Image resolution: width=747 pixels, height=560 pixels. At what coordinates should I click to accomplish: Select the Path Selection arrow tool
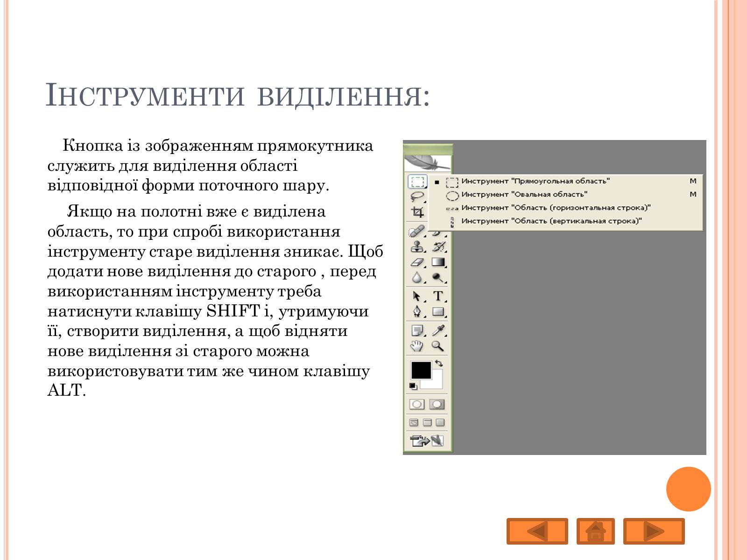pyautogui.click(x=417, y=296)
